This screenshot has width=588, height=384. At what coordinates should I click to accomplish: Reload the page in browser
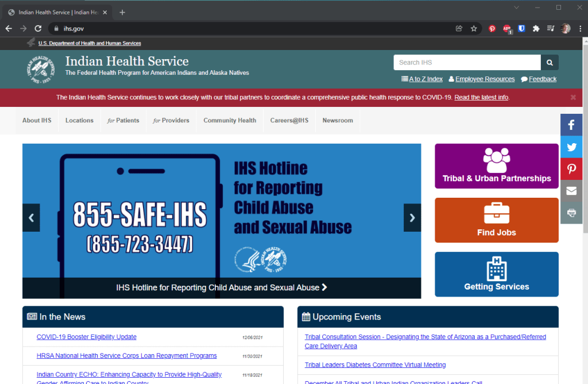[38, 28]
